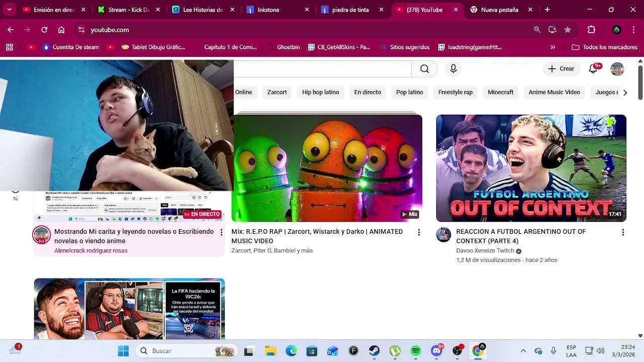Open the FIFA WC26 video thumbnail
Viewport: 644px width, 362px height.
click(x=129, y=309)
